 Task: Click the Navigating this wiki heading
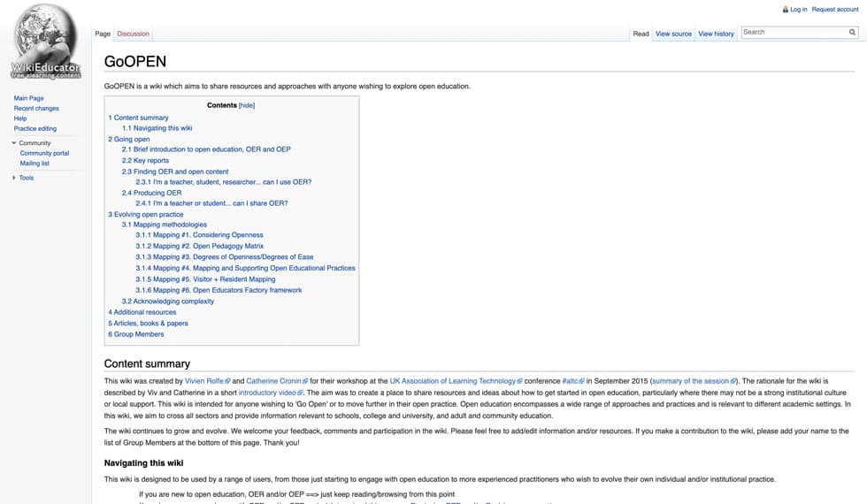pos(143,463)
